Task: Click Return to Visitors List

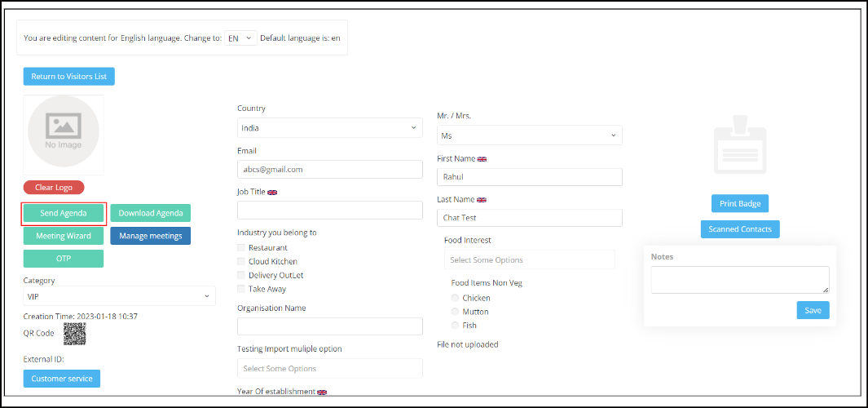Action: (x=68, y=77)
